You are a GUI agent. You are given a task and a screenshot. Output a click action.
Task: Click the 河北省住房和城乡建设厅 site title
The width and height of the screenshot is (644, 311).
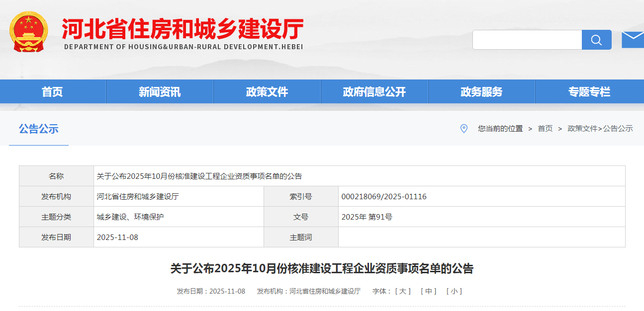click(183, 30)
